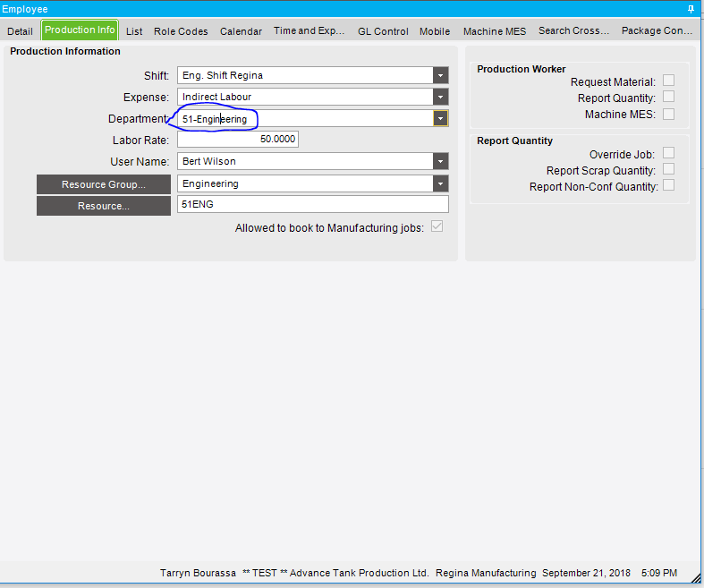
Task: Toggle Allowed to book to Manufacturing jobs checkbox
Action: (x=437, y=226)
